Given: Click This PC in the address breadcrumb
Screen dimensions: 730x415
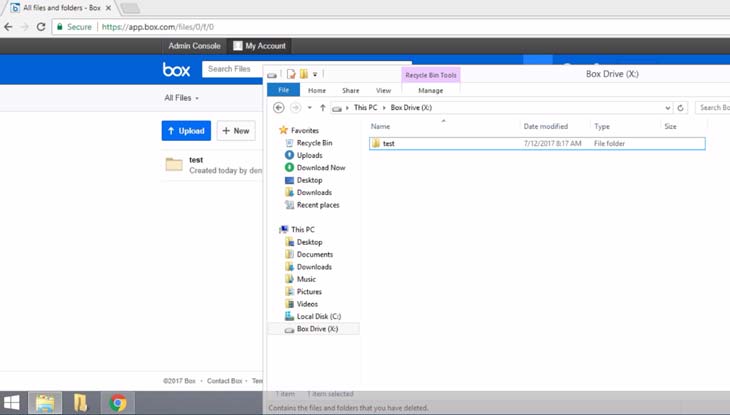Looking at the screenshot, I should click(365, 108).
